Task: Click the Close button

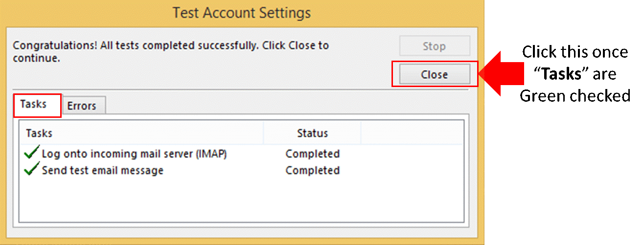Action: (x=435, y=74)
